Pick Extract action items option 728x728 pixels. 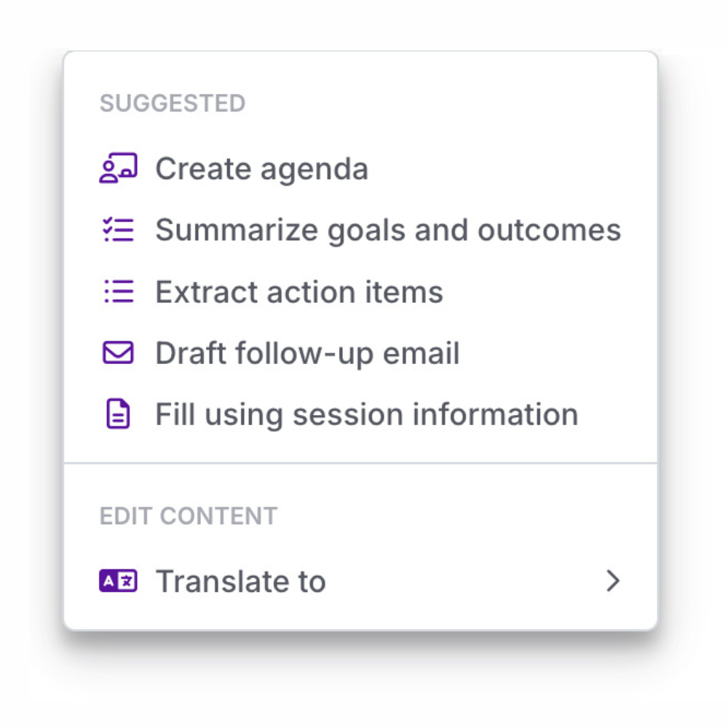(298, 291)
